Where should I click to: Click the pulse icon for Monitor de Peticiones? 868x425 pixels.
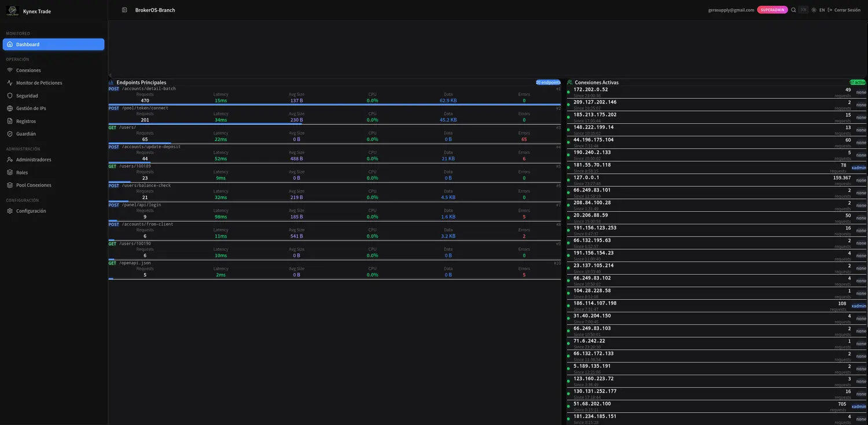pos(10,83)
